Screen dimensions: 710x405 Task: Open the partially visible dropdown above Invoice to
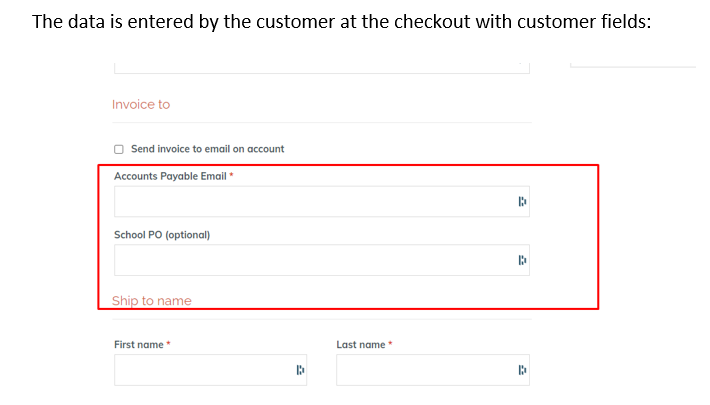click(x=320, y=66)
